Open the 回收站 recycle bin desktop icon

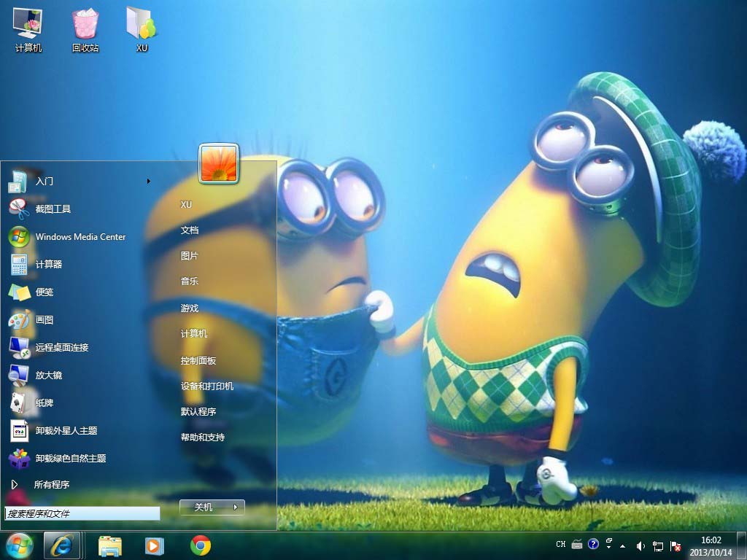[x=85, y=30]
